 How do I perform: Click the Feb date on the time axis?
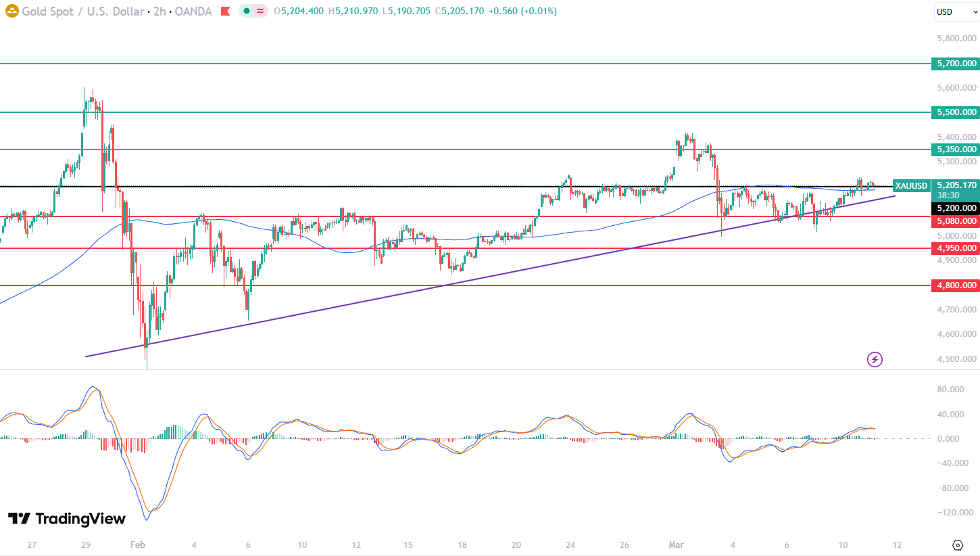137,545
